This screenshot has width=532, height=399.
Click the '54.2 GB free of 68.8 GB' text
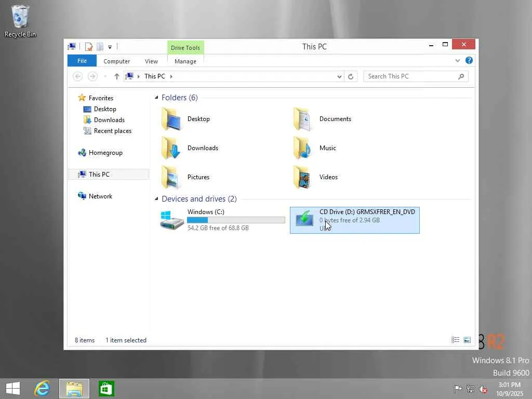tap(218, 228)
